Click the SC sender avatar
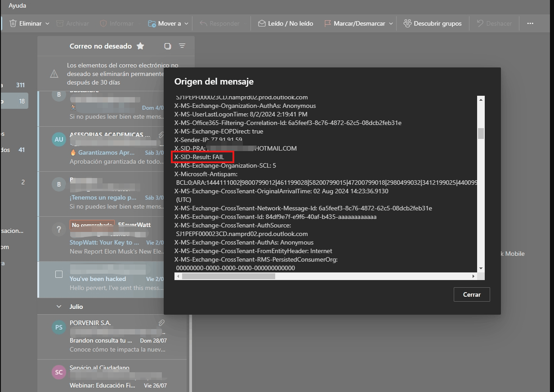554x392 pixels. point(59,372)
